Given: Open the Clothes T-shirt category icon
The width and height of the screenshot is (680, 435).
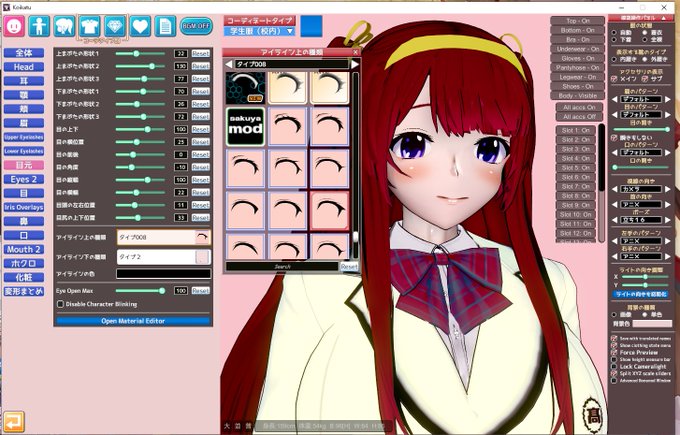Looking at the screenshot, I should pyautogui.click(x=90, y=26).
